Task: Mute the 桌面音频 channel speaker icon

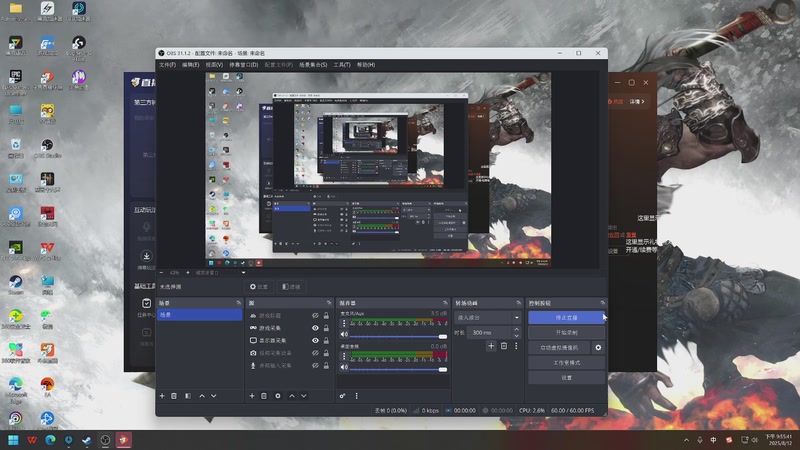Action: pos(344,367)
